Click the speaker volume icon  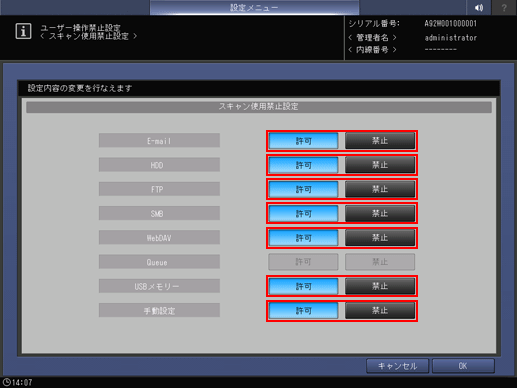coord(479,7)
